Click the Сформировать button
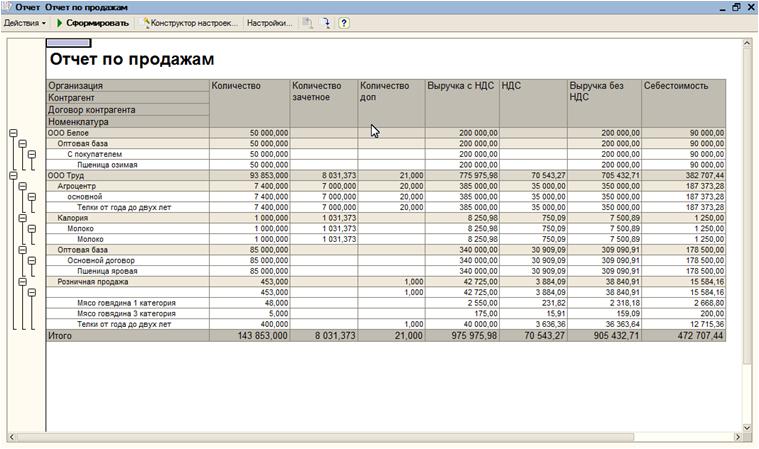Screen dimensions: 759x449 [x=93, y=23]
